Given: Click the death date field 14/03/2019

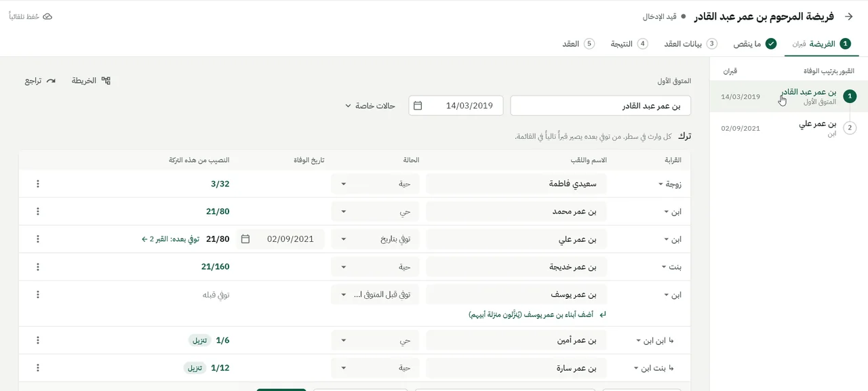Looking at the screenshot, I should pyautogui.click(x=456, y=106).
